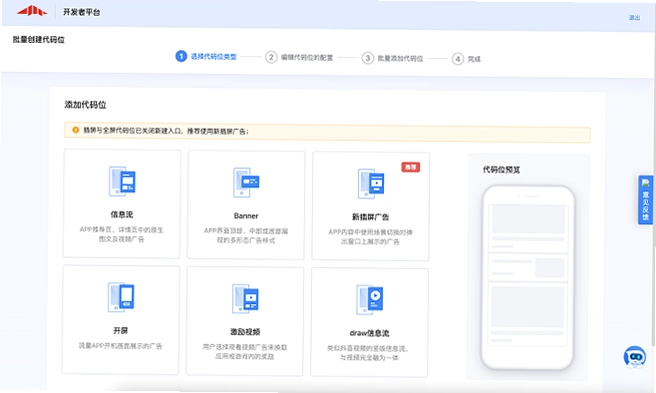Screen dimensions: 656x393
Task: Select the 信息流 card title
Action: pos(122,214)
